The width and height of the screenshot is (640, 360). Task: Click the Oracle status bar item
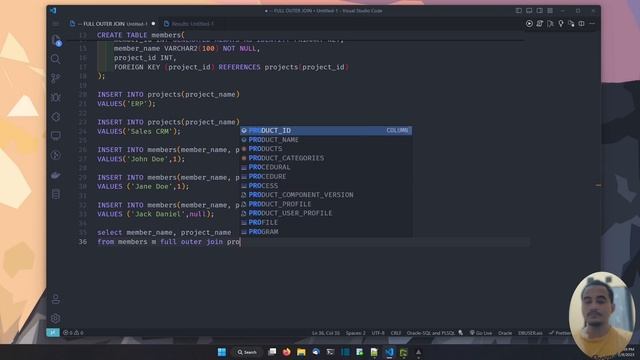[505, 333]
